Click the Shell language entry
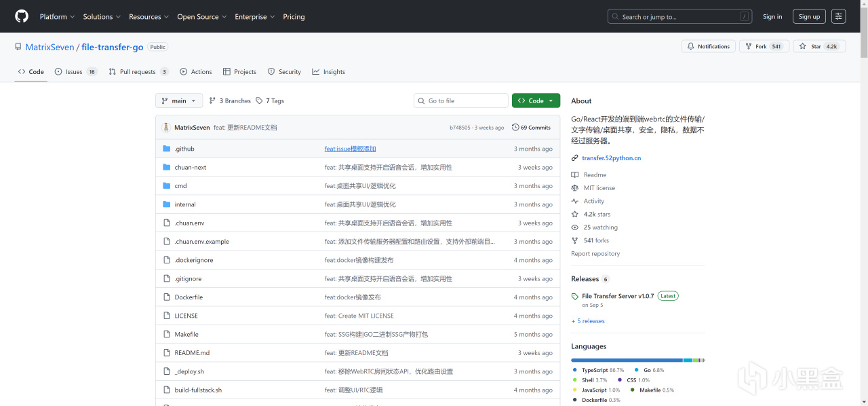 pyautogui.click(x=590, y=380)
